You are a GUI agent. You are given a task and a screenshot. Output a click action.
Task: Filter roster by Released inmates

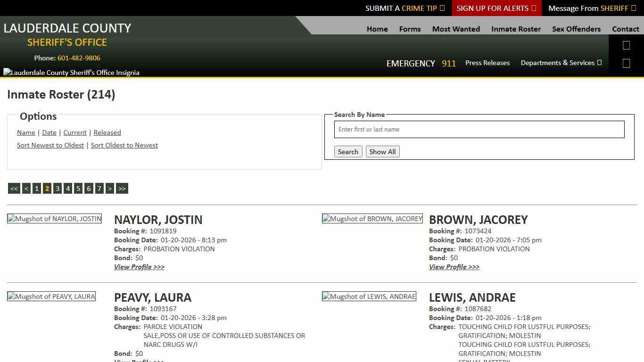coord(107,132)
